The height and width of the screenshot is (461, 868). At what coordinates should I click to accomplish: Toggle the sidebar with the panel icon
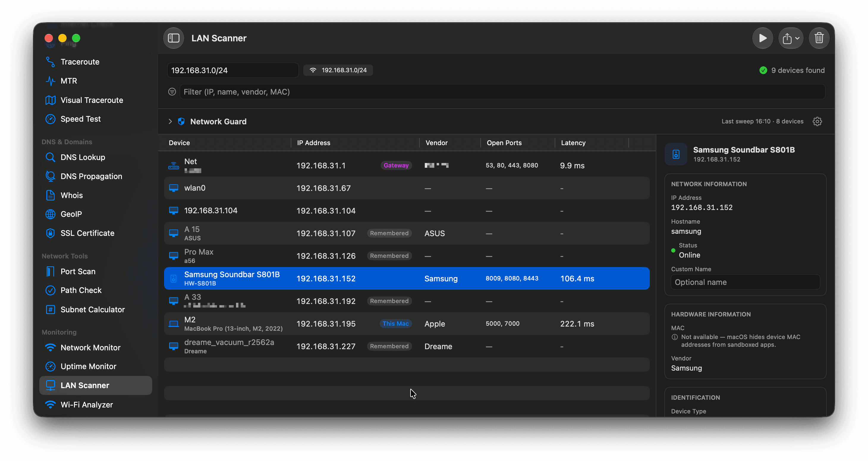tap(174, 38)
